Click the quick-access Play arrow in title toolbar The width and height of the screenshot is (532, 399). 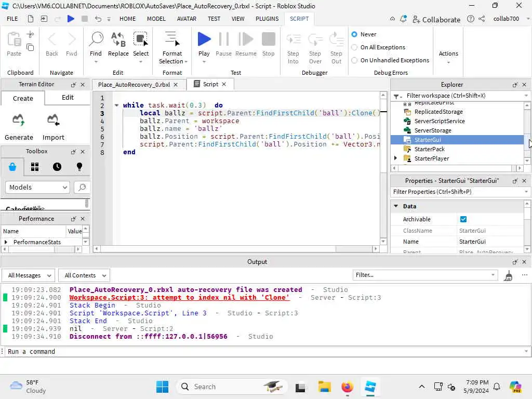click(71, 19)
